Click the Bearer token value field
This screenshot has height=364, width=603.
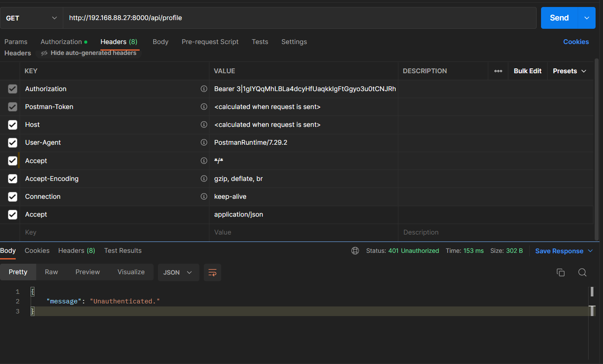pyautogui.click(x=304, y=89)
